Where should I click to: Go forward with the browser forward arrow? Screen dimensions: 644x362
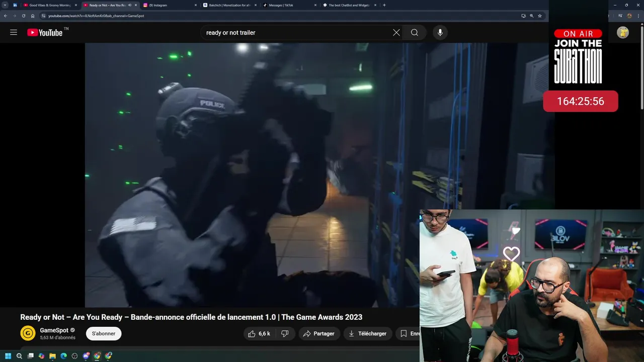(14, 16)
